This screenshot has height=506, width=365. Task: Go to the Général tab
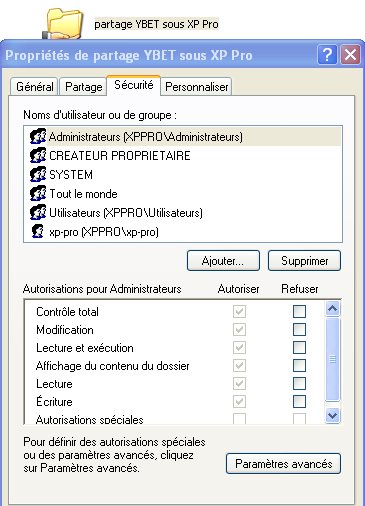[x=35, y=87]
